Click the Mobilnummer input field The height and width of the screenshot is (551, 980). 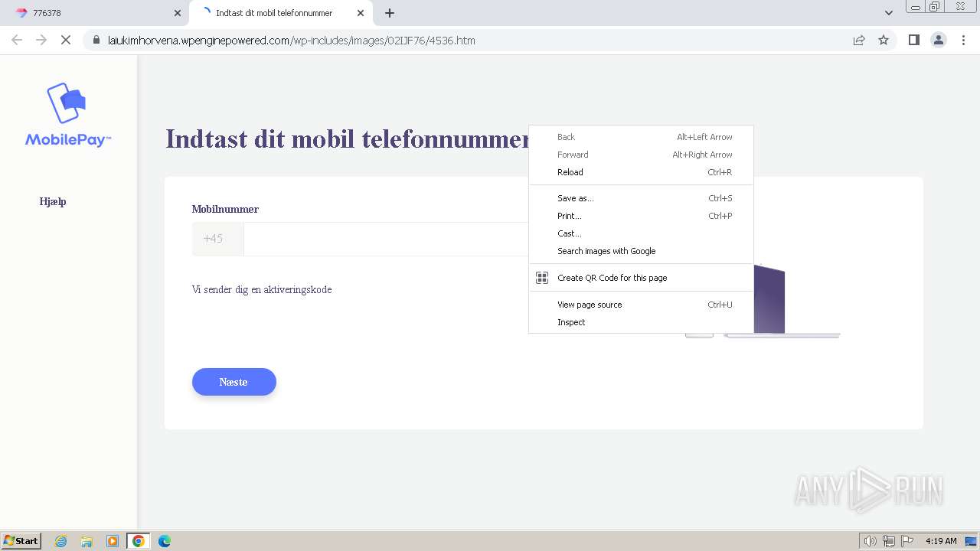[x=386, y=239]
